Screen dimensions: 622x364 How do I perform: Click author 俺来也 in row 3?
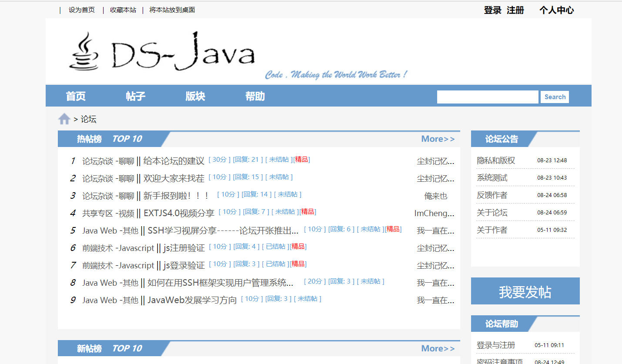[436, 196]
